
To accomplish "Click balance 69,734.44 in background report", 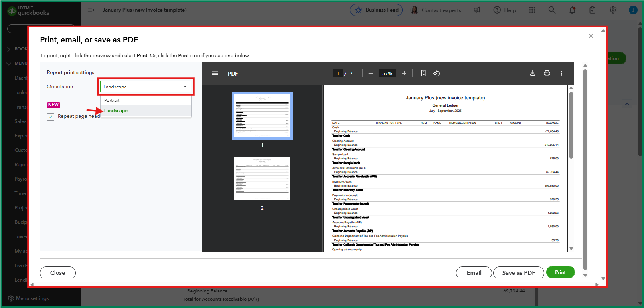I will click(514, 291).
